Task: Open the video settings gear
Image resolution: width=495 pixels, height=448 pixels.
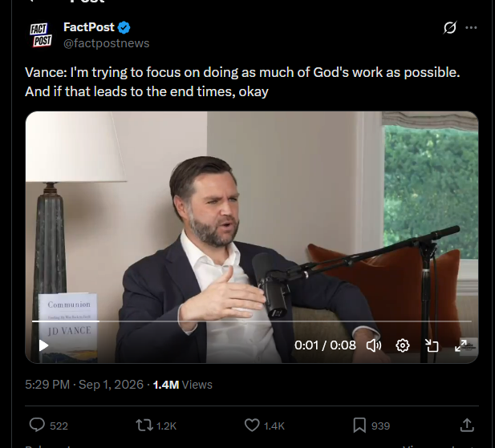Action: tap(403, 345)
